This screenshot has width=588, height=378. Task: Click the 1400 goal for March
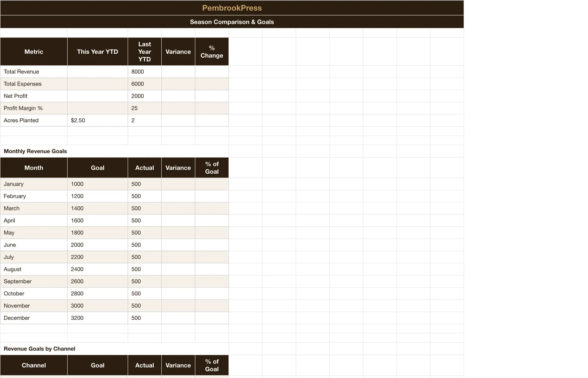pos(98,208)
